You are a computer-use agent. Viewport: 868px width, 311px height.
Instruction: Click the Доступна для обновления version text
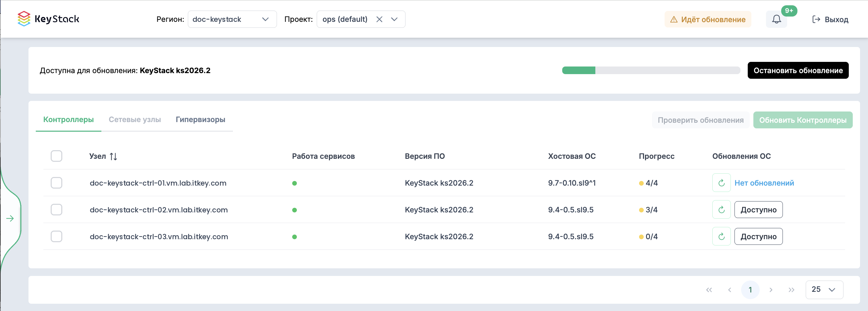pyautogui.click(x=125, y=71)
